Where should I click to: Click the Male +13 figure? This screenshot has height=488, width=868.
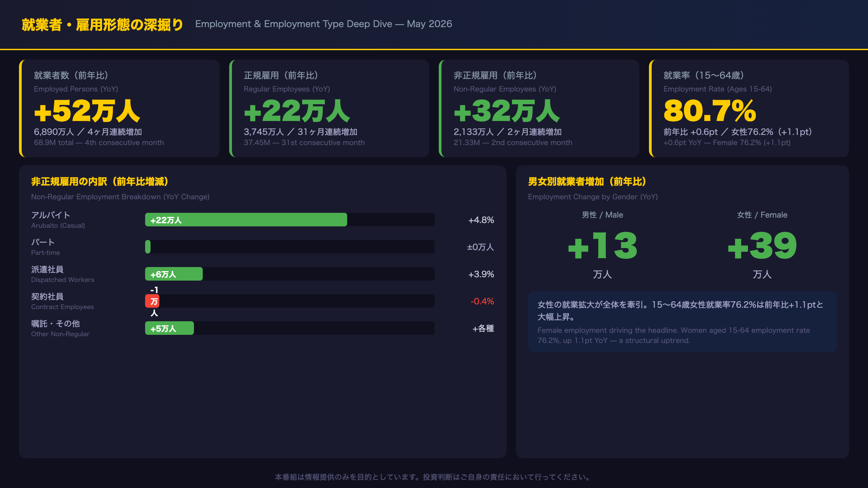[x=603, y=246]
